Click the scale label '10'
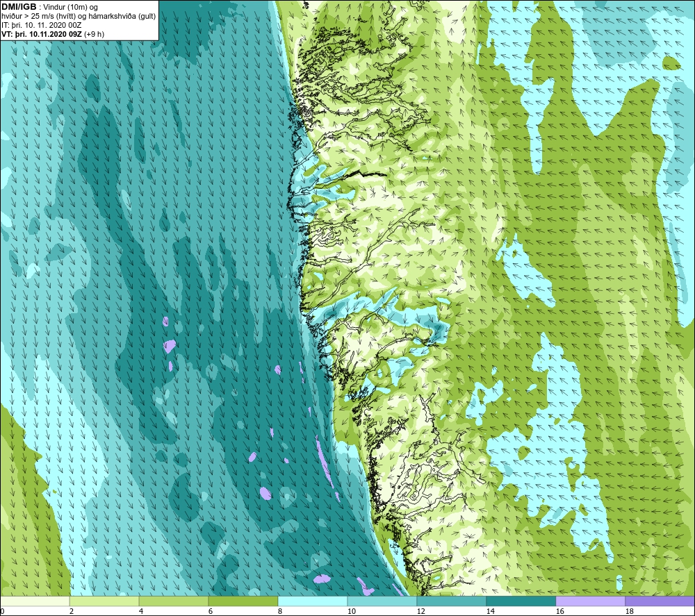 (x=352, y=611)
